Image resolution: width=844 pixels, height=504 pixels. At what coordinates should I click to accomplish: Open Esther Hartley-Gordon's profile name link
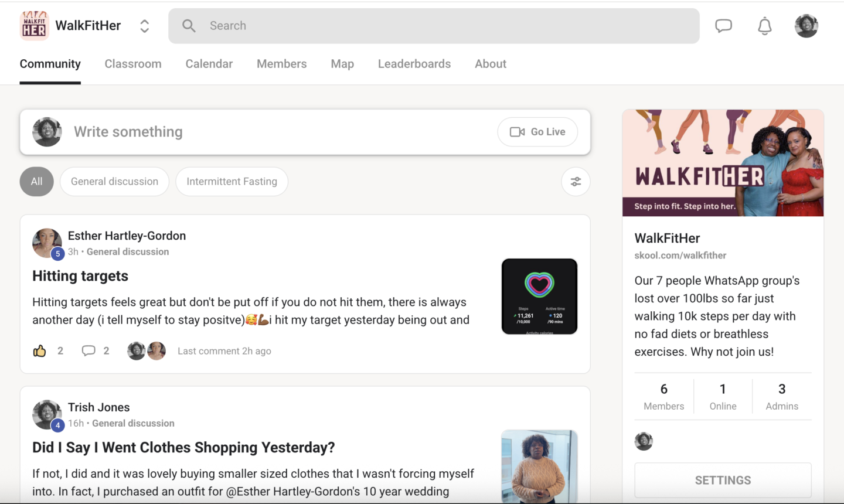(127, 236)
